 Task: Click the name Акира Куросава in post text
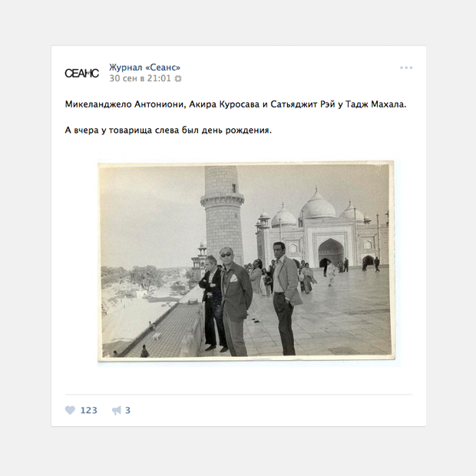coord(224,104)
